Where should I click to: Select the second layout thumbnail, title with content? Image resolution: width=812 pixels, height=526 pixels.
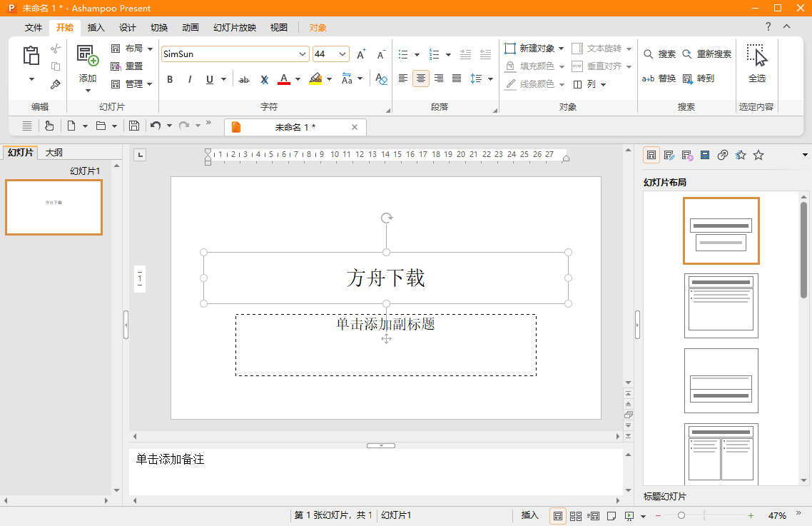point(721,305)
